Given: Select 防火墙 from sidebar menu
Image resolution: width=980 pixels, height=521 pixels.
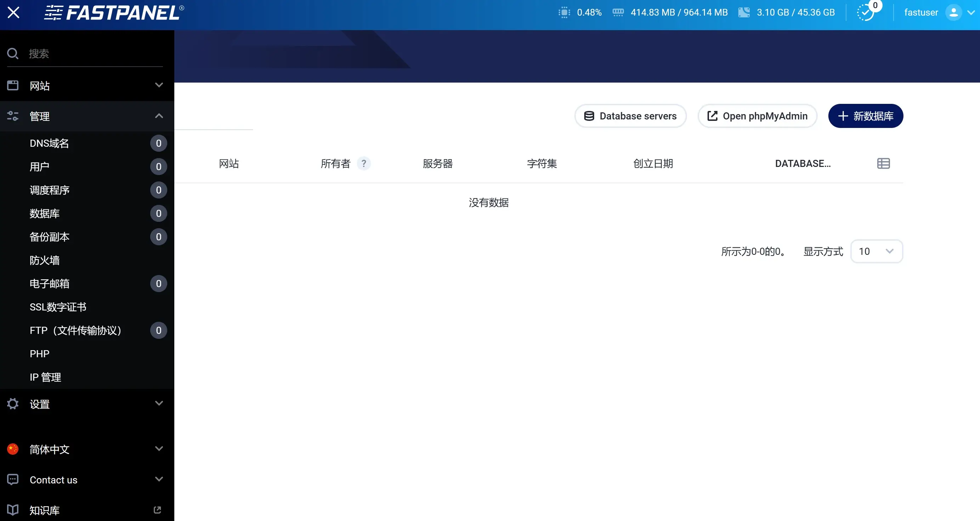Looking at the screenshot, I should point(44,260).
